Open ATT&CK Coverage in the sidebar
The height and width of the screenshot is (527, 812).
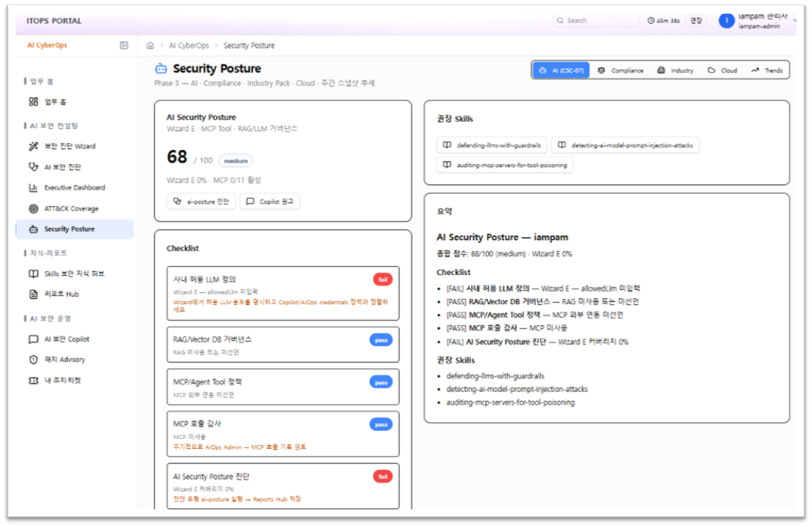[x=75, y=209]
